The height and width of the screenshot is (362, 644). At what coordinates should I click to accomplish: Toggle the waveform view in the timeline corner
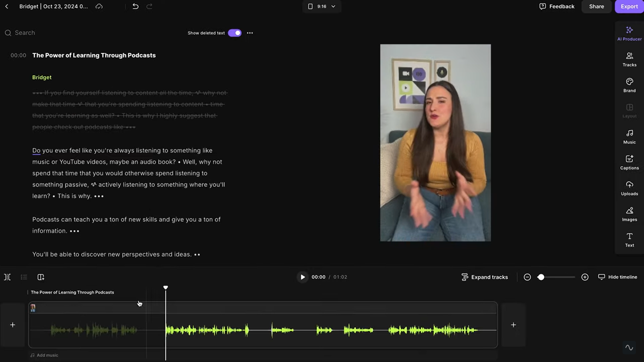pyautogui.click(x=629, y=348)
